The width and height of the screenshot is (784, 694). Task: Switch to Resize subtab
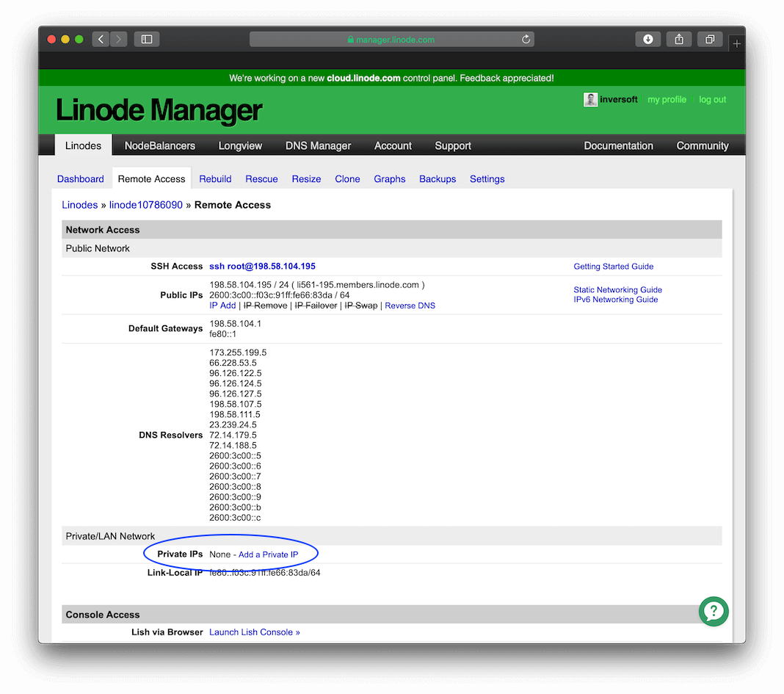click(307, 178)
